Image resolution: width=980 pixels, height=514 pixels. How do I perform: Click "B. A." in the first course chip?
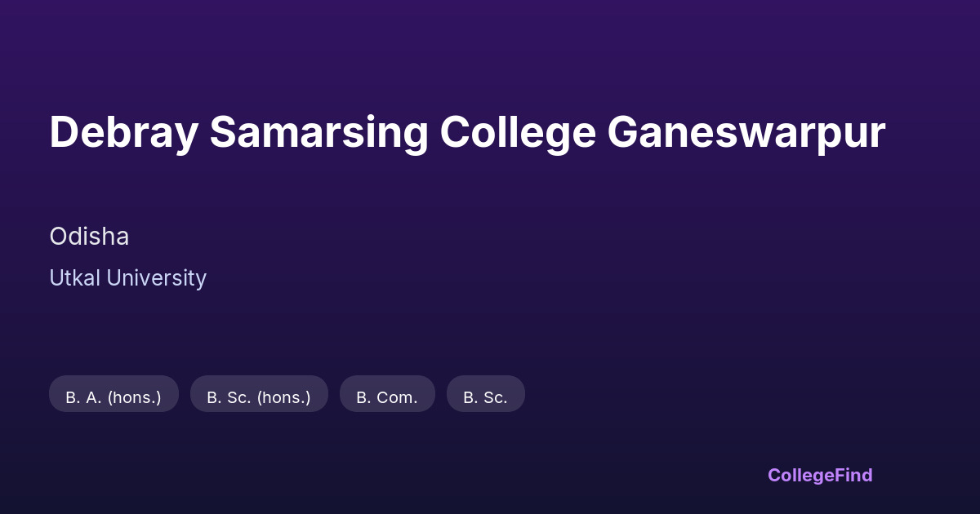click(83, 397)
